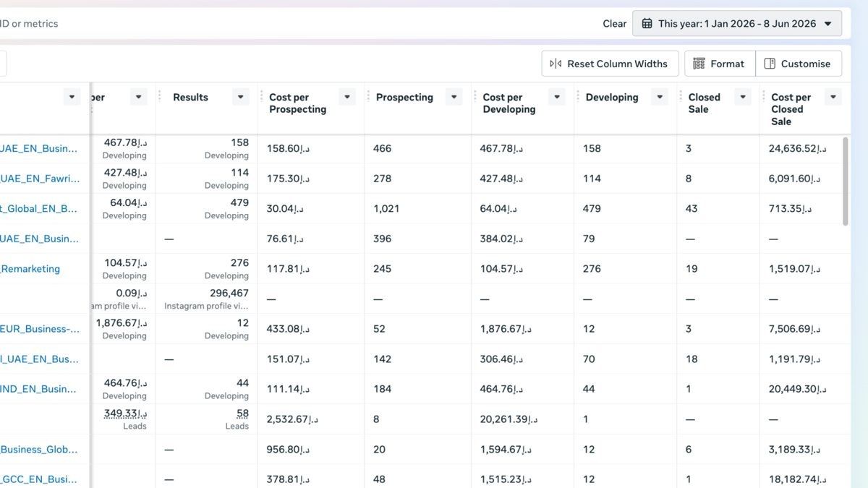Open the Cost per Developing column dropdown
This screenshot has width=868, height=488.
(x=557, y=97)
